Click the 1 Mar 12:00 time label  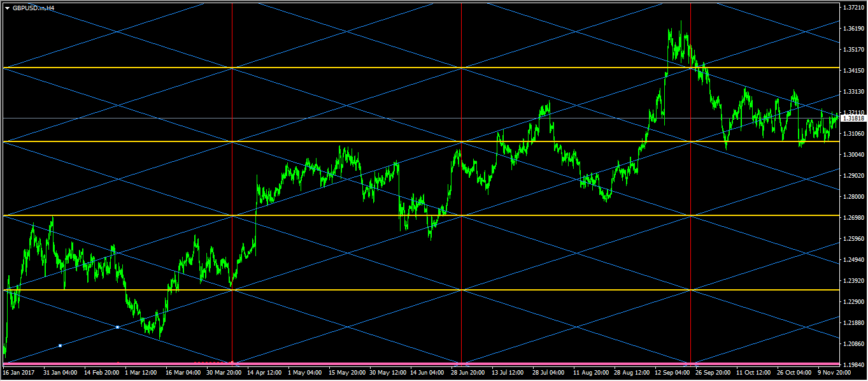(x=141, y=371)
